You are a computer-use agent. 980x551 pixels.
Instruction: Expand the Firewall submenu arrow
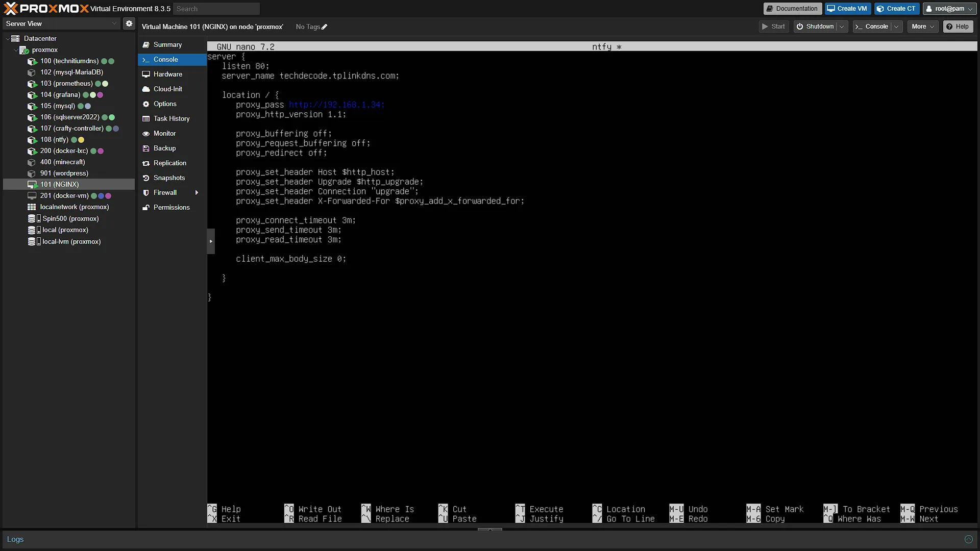197,193
